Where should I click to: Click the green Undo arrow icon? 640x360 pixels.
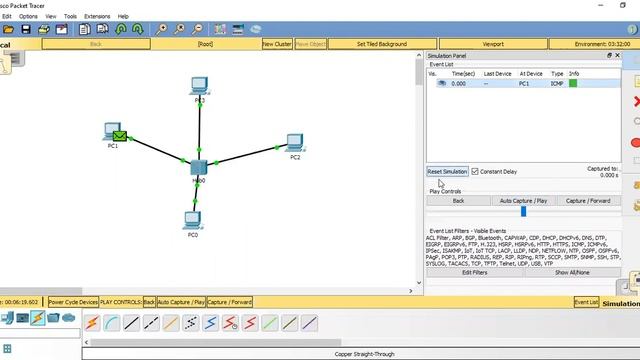tap(121, 29)
